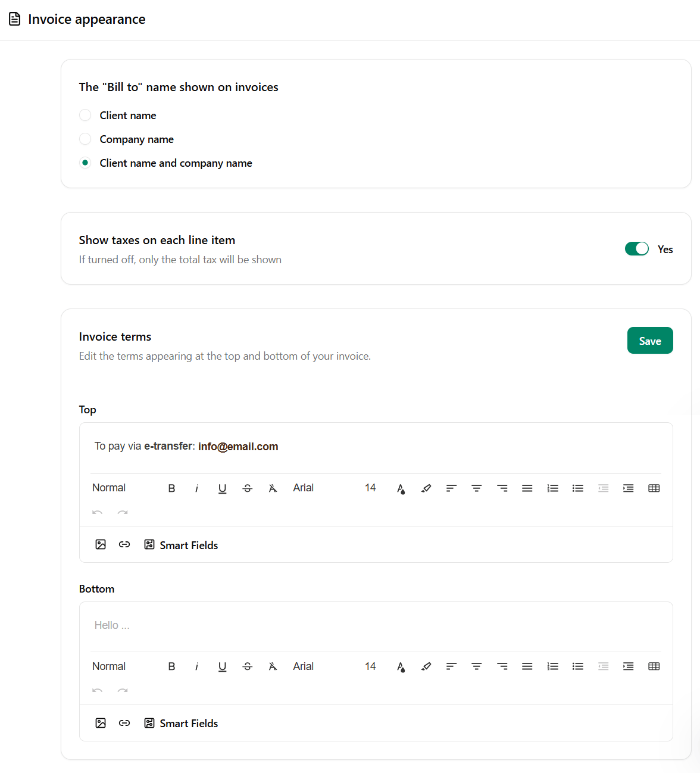This screenshot has height=773, width=700.
Task: Toggle bold in Bottom editor toolbar
Action: (x=171, y=666)
